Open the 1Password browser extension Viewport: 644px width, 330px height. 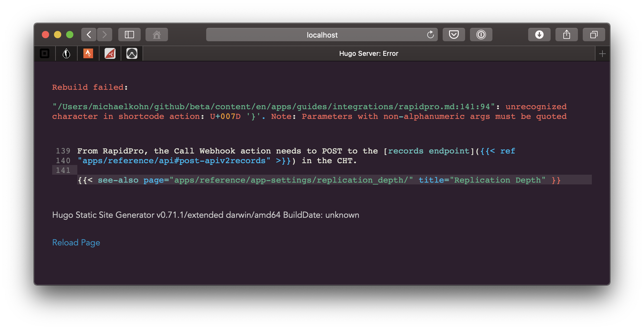click(x=481, y=34)
